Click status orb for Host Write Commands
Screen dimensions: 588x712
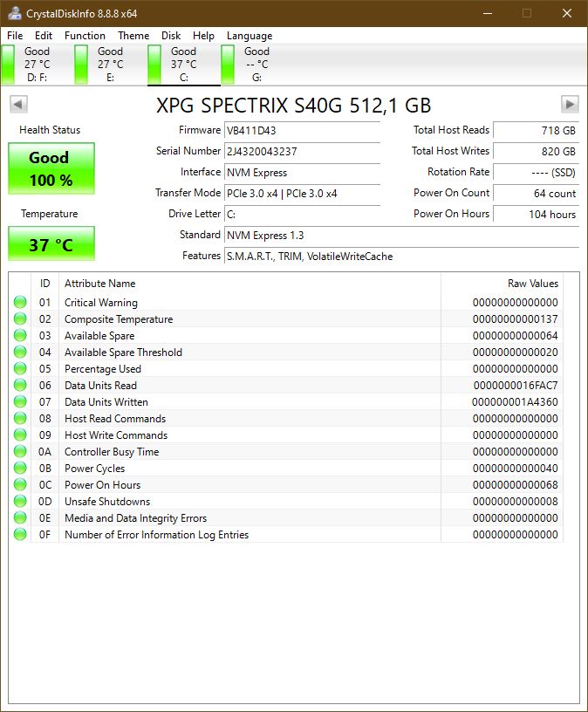[x=20, y=435]
